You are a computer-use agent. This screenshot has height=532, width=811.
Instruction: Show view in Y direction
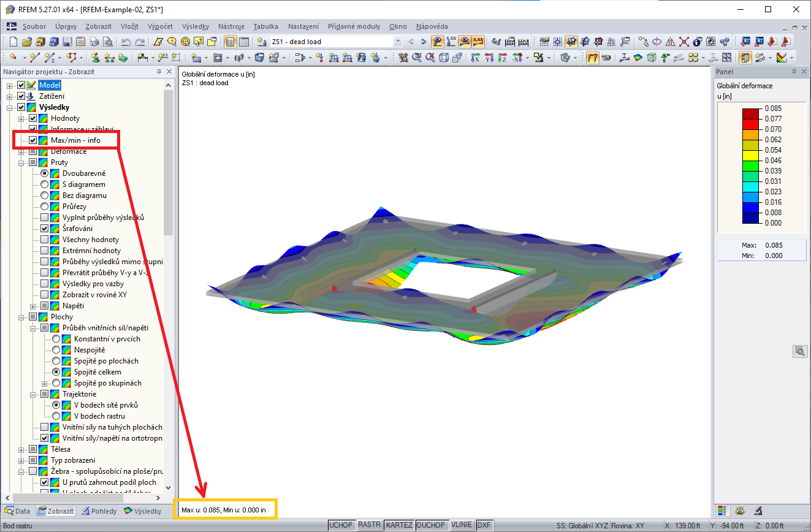[x=489, y=58]
